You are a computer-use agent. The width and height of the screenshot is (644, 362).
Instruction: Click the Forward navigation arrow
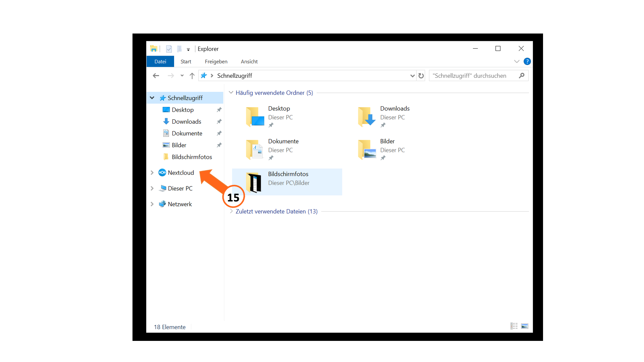pos(171,76)
